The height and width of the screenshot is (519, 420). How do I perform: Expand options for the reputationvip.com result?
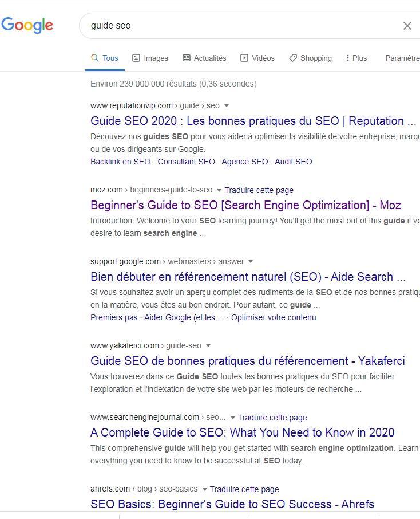coord(227,105)
